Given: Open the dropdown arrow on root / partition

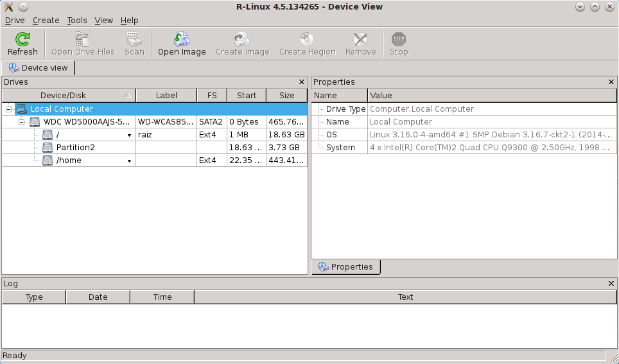Looking at the screenshot, I should [x=129, y=135].
